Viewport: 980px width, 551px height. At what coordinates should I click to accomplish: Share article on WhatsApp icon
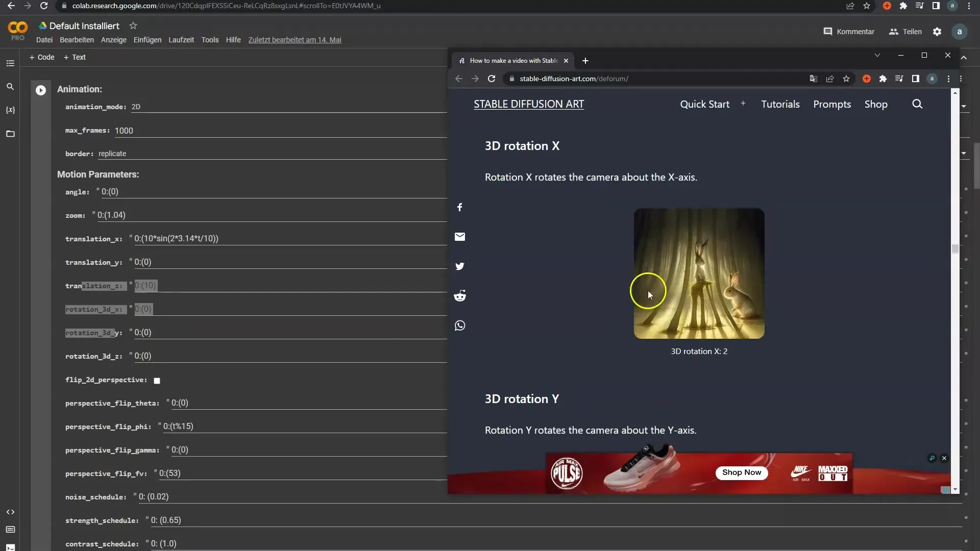(460, 325)
